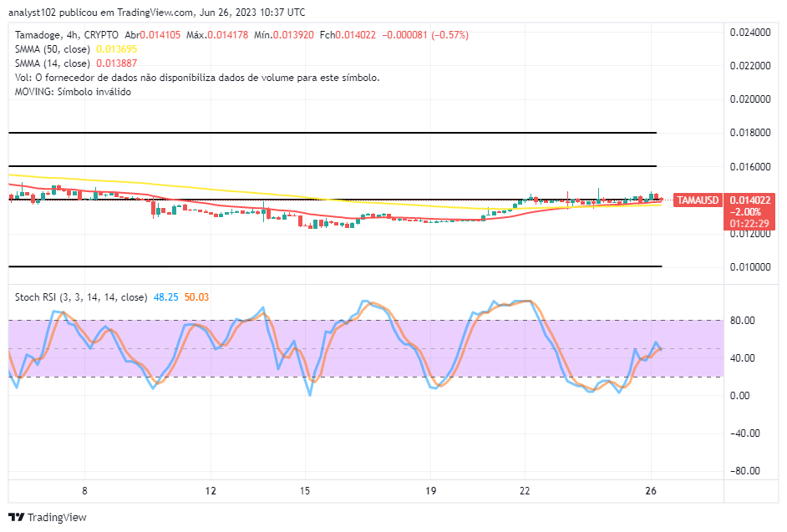Click the 0.022000 price axis label
The image size is (787, 532).
point(750,66)
